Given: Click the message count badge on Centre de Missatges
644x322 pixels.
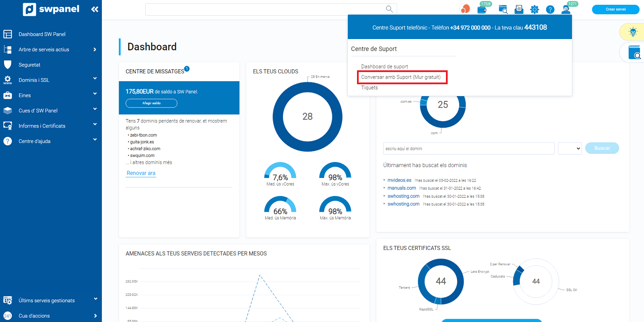Looking at the screenshot, I should [187, 69].
